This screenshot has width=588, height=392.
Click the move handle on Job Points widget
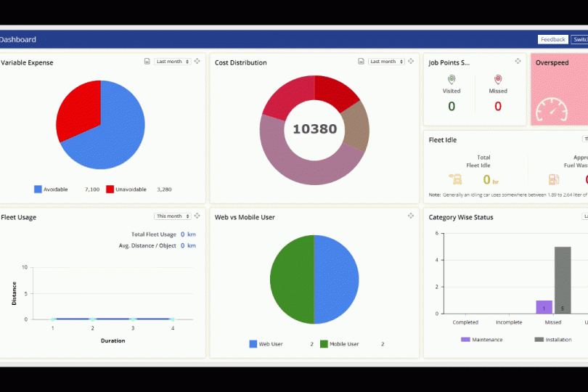coord(518,62)
